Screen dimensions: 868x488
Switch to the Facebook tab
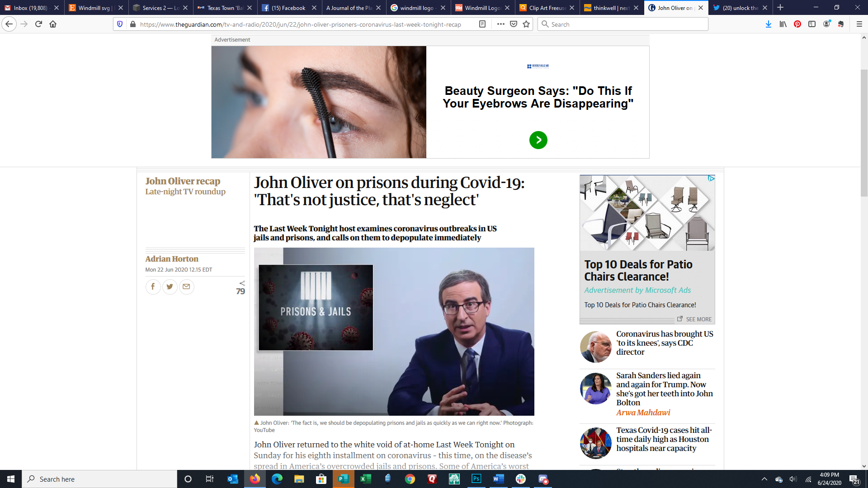pyautogui.click(x=288, y=8)
